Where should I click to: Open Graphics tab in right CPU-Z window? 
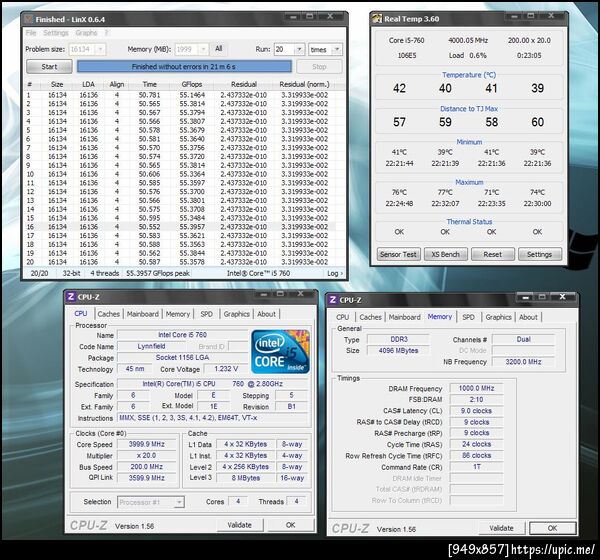coord(498,317)
